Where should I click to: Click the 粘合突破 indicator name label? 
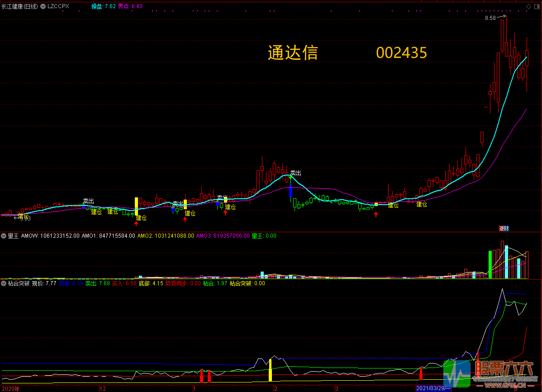point(19,283)
